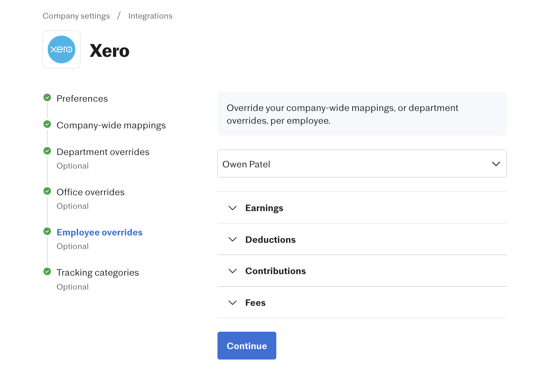Expand the Fees chevron
This screenshot has width=558, height=392.
click(233, 303)
